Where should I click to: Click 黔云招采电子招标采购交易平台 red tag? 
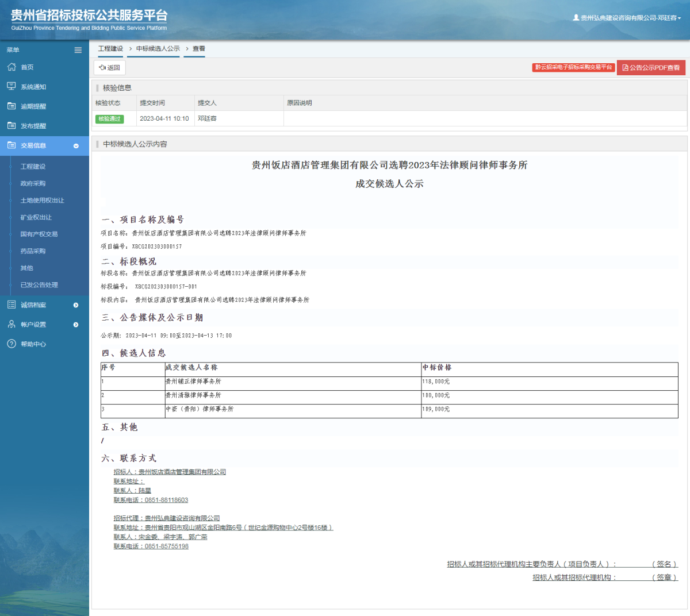(x=574, y=67)
